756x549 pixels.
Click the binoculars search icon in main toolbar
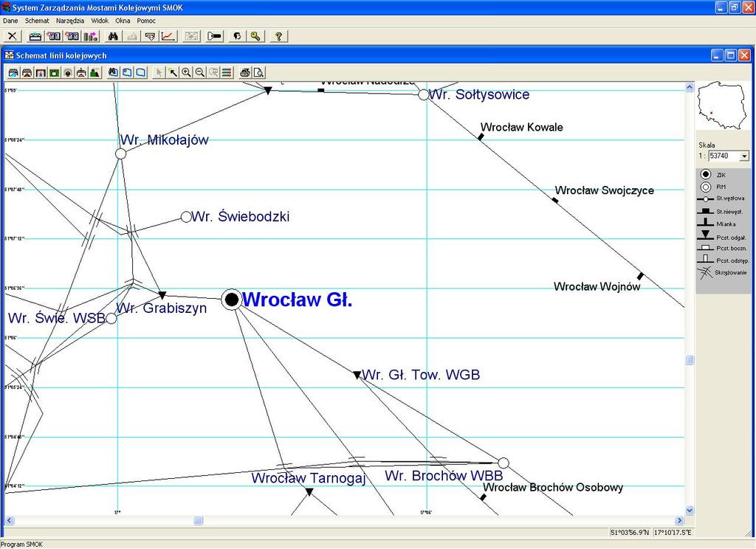[113, 36]
